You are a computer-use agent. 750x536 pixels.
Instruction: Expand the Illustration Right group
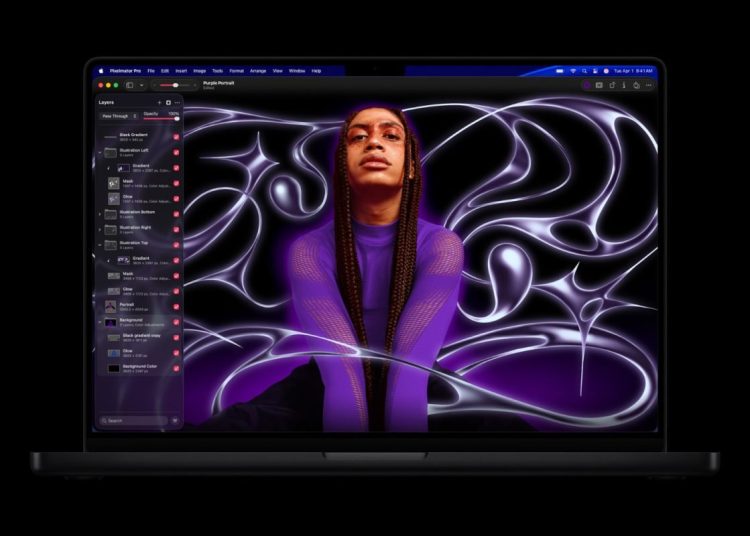[100, 229]
